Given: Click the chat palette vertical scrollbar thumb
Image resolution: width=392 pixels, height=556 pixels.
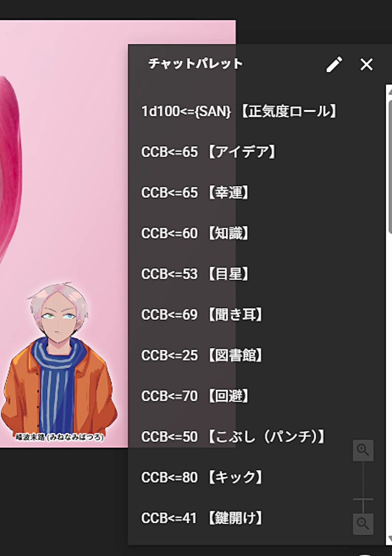Looking at the screenshot, I should [390, 167].
